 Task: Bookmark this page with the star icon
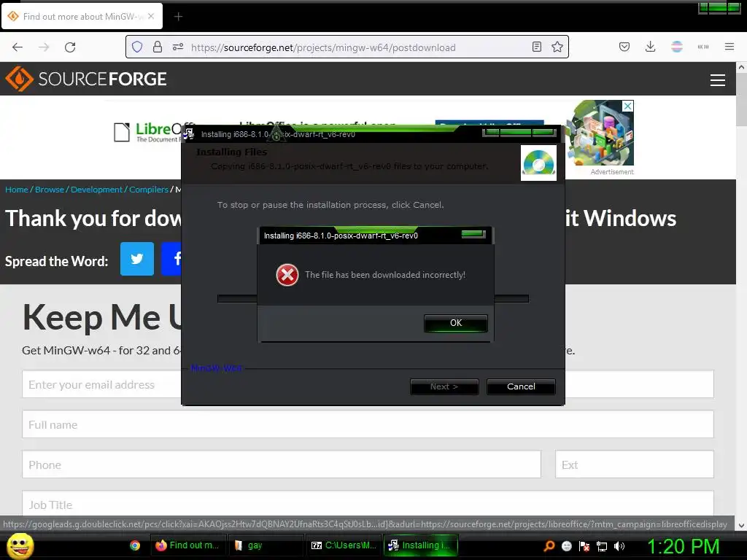(557, 47)
